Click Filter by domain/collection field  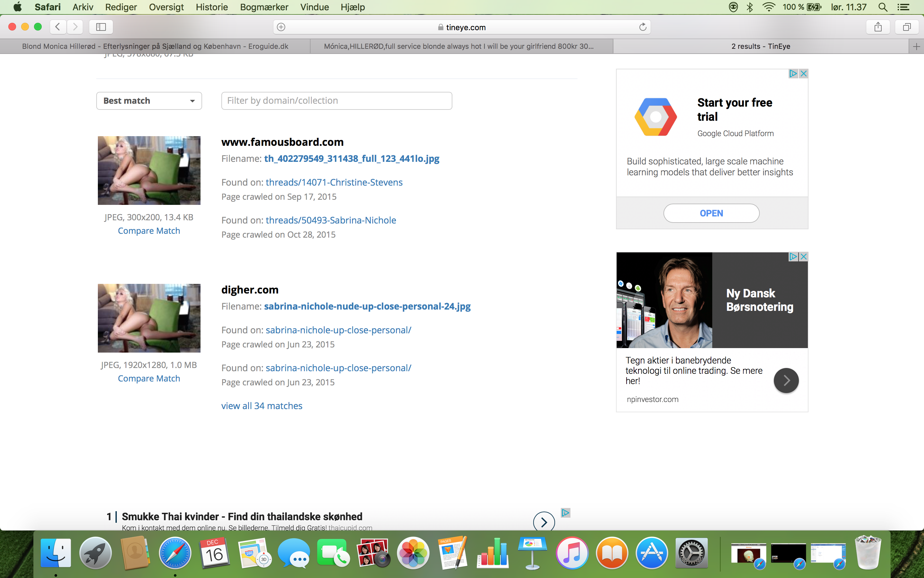[x=336, y=101]
